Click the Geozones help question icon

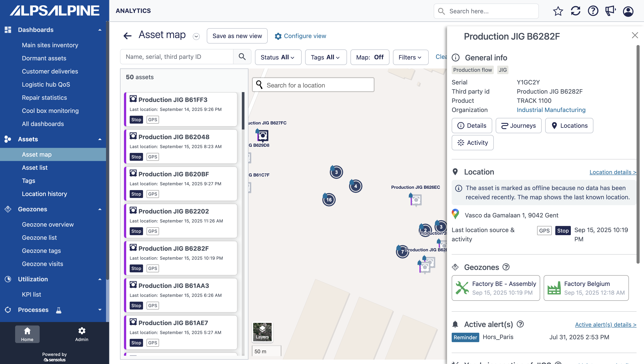click(506, 267)
